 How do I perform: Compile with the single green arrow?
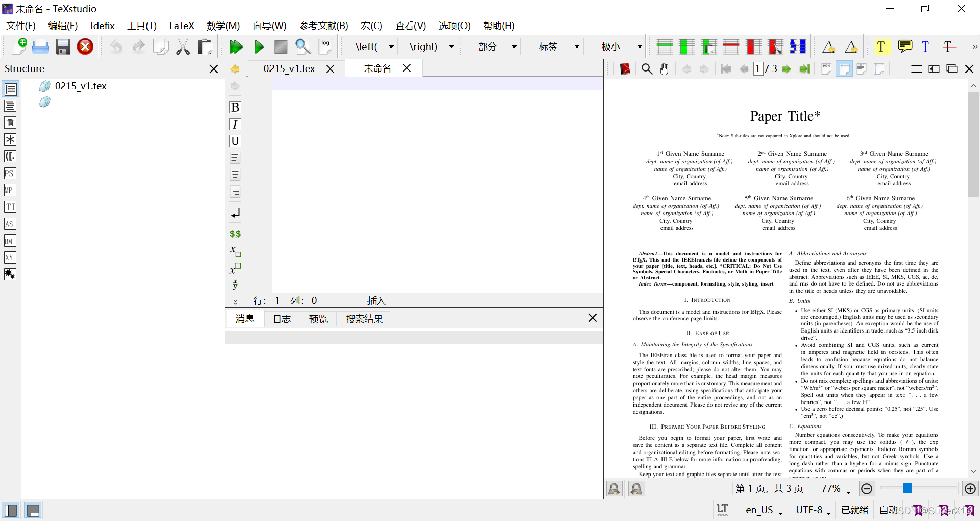pyautogui.click(x=259, y=46)
